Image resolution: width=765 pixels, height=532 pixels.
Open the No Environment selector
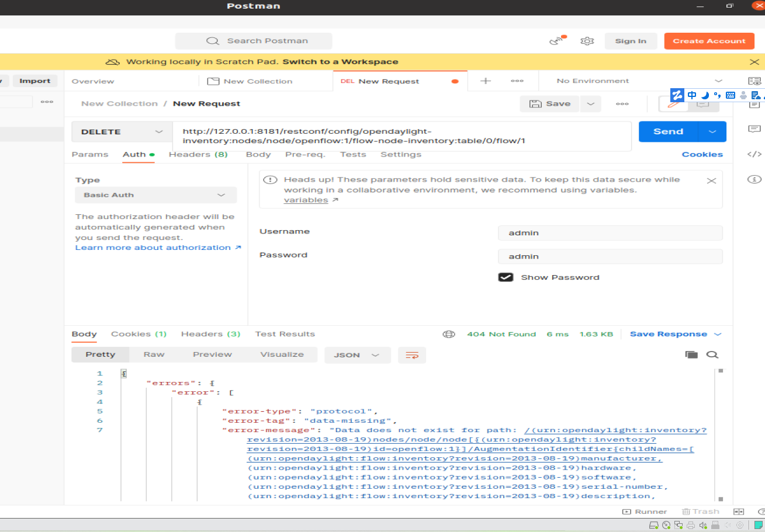[x=639, y=81]
